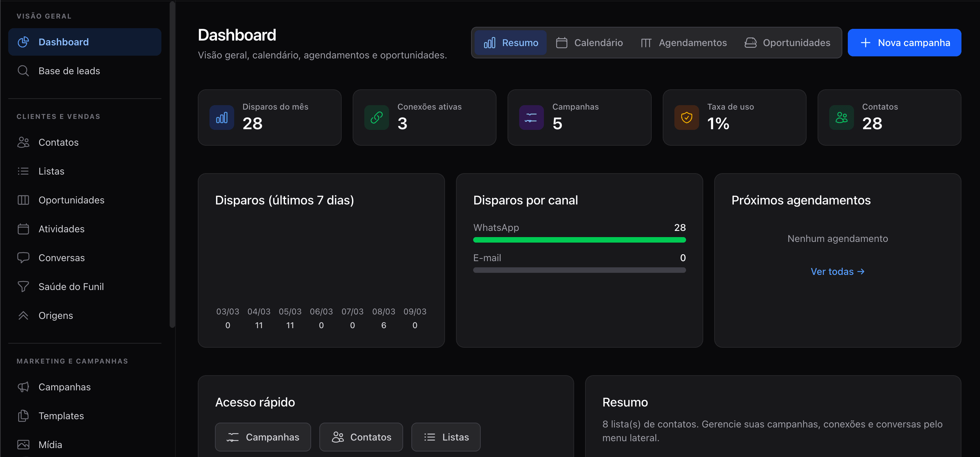Viewport: 980px width, 457px height.
Task: Click the Nova campanha button
Action: click(905, 42)
